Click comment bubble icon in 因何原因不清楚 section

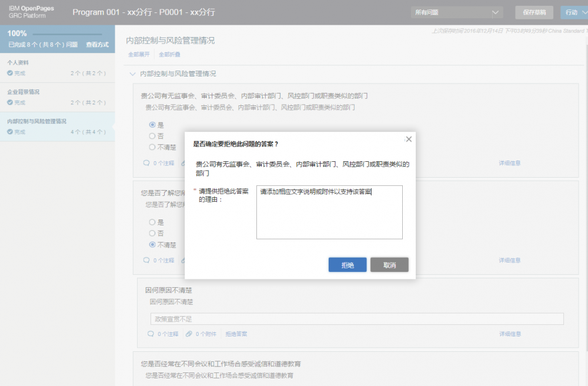point(152,333)
